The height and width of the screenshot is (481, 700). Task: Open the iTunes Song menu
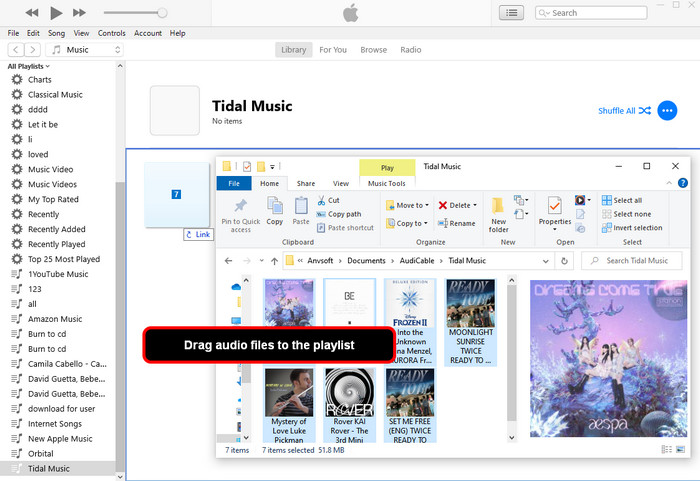[x=56, y=33]
